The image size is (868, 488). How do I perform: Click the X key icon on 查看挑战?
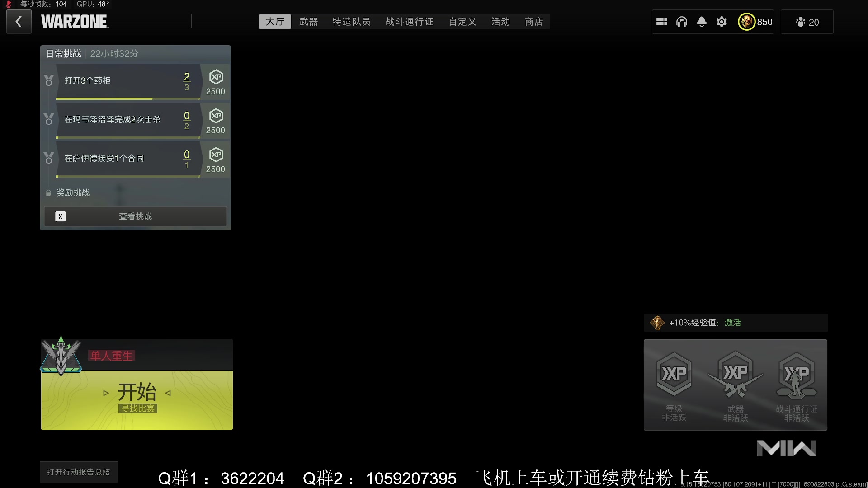click(60, 216)
